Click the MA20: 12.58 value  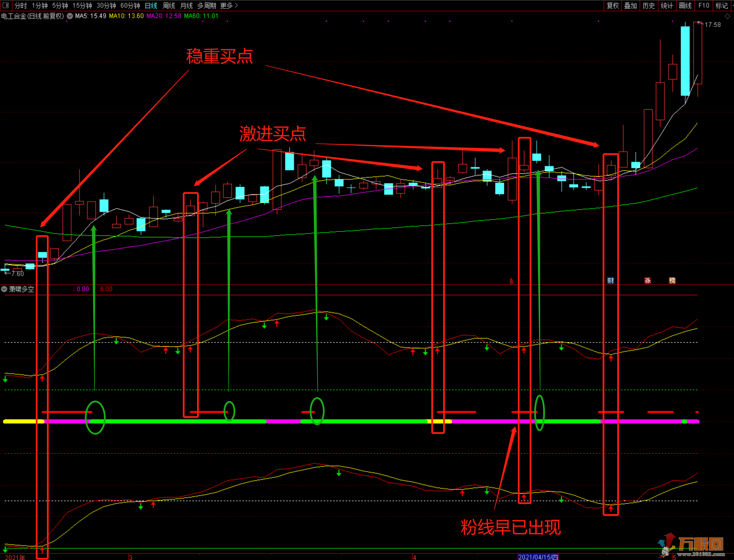pyautogui.click(x=164, y=16)
